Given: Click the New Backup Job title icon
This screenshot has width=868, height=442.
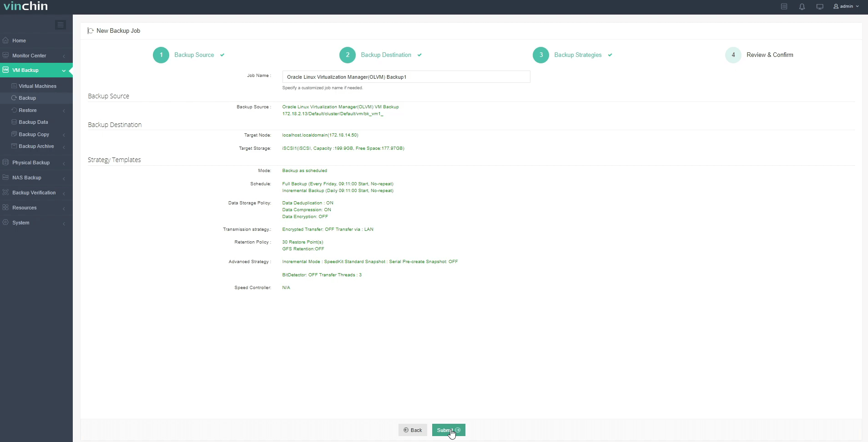Looking at the screenshot, I should point(91,30).
